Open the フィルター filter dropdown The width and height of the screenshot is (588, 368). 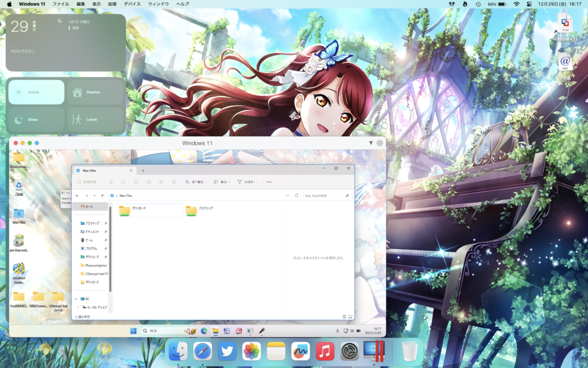(x=247, y=182)
